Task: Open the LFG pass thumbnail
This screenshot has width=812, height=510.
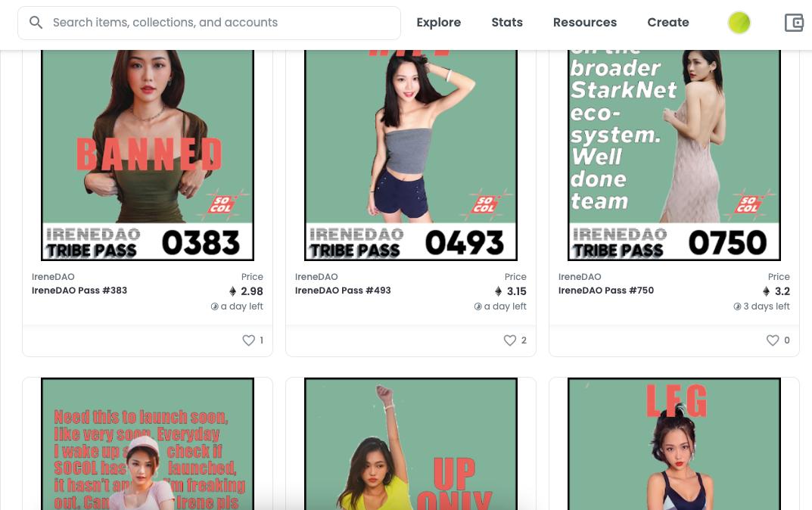Action: coord(674,443)
